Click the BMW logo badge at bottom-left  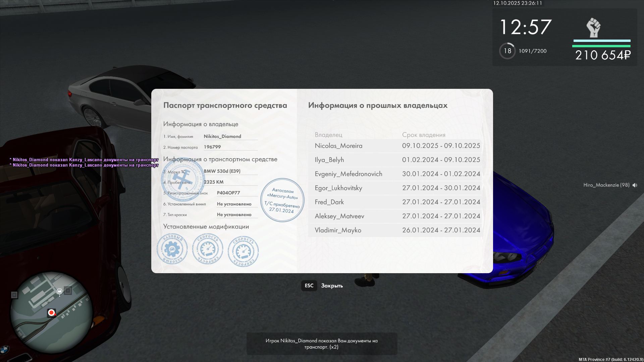click(4, 350)
